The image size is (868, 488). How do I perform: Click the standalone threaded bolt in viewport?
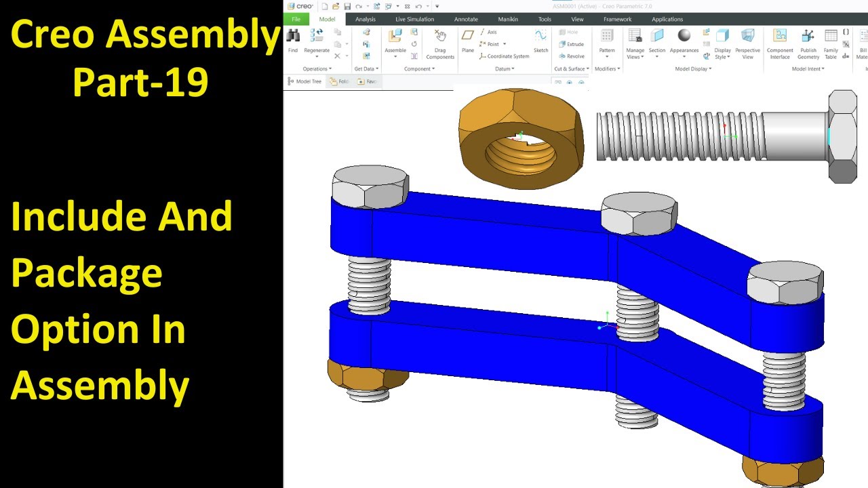(x=726, y=136)
